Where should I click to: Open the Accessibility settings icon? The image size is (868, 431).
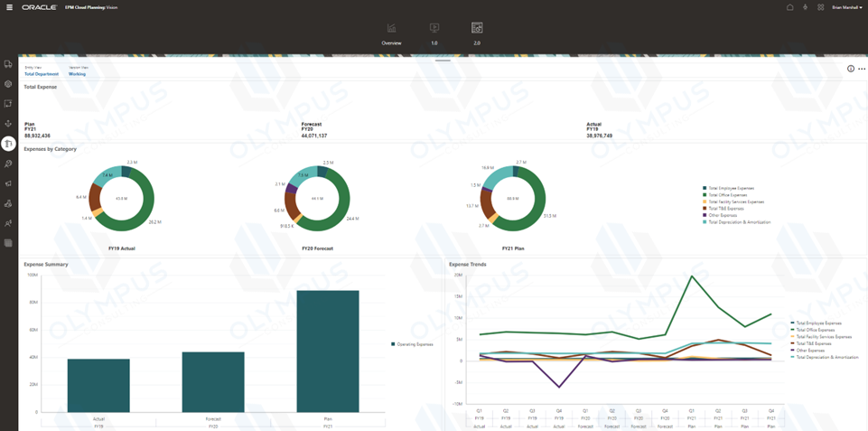pyautogui.click(x=805, y=8)
